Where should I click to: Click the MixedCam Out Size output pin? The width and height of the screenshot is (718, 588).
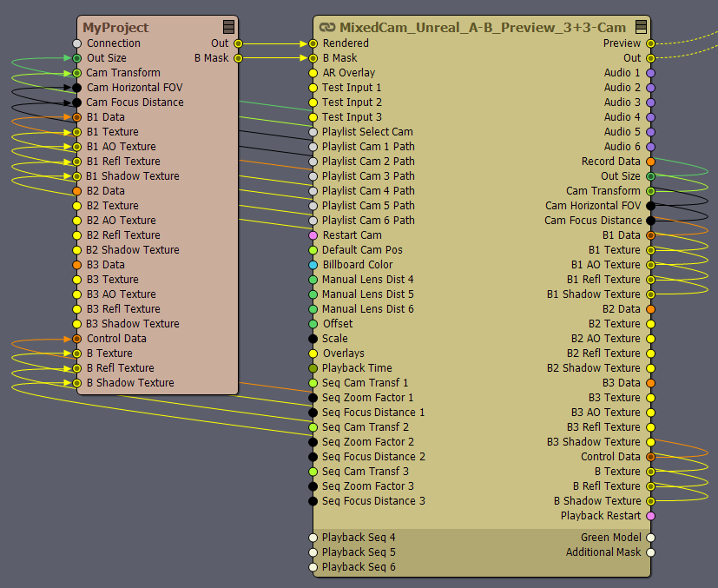click(650, 176)
